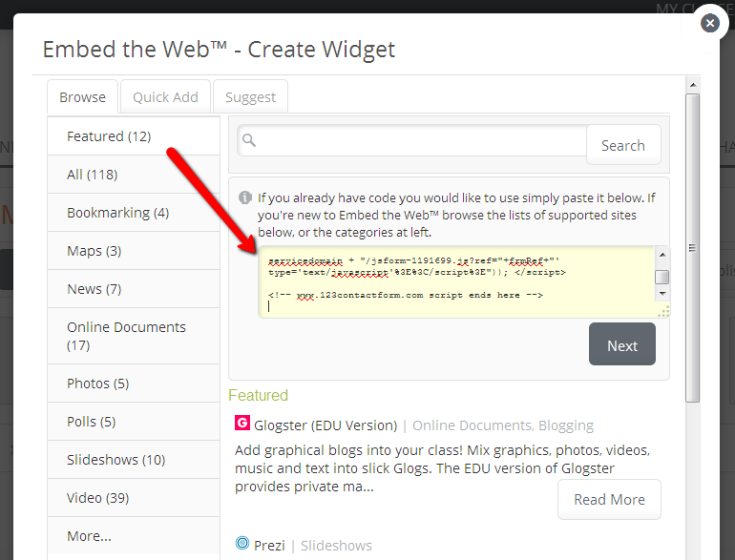Screen dimensions: 735x560
Task: Click the Glogster logo icon
Action: [242, 424]
